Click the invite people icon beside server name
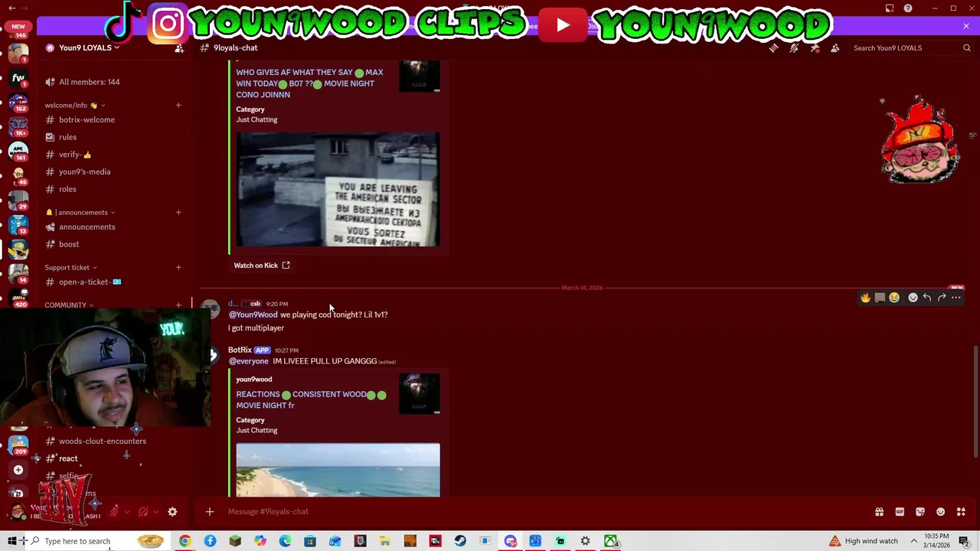Viewport: 980px width, 551px height. coord(179,48)
